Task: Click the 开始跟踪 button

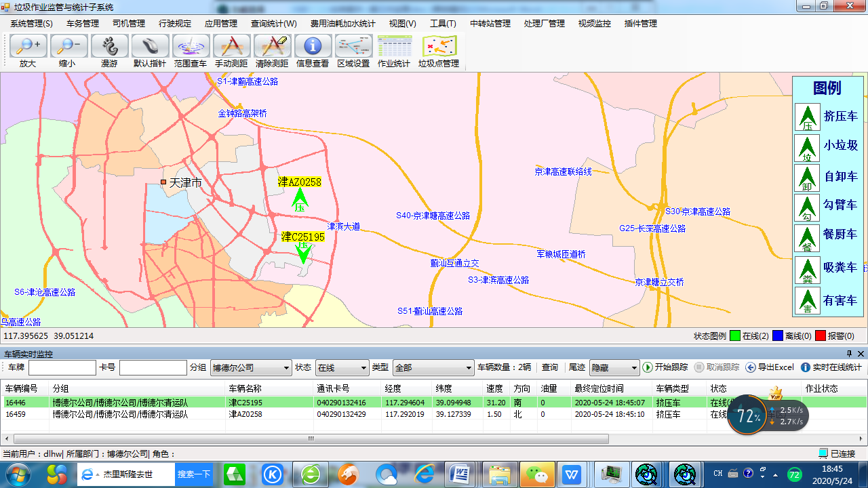Action: [x=665, y=367]
